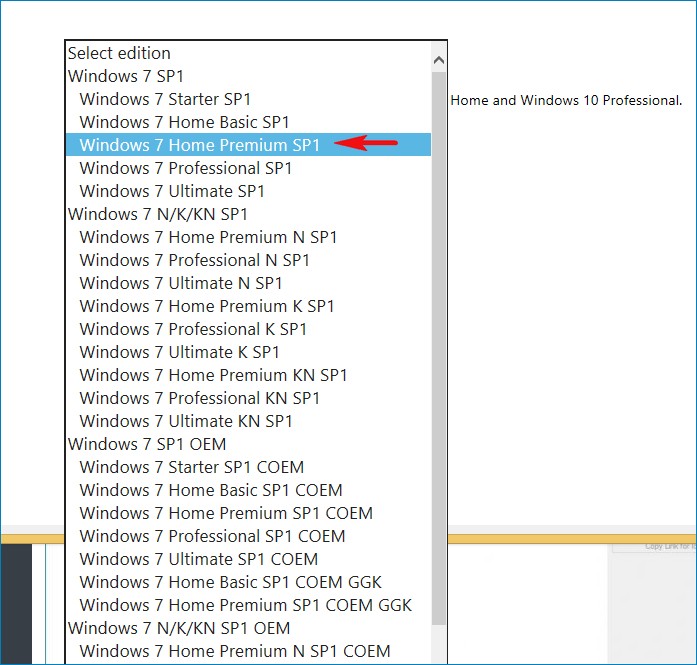Image resolution: width=697 pixels, height=665 pixels.
Task: Choose Windows 7 Home Basic SP1
Action: click(248, 122)
